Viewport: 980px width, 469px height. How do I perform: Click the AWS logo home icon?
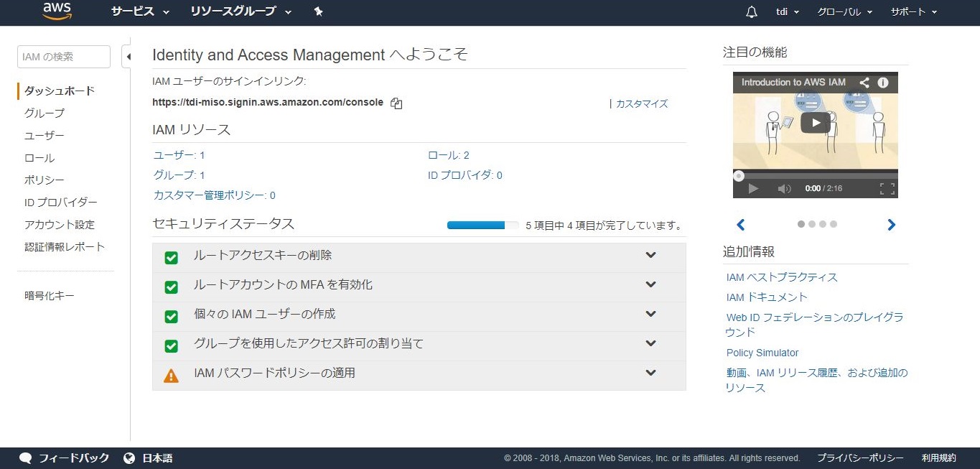click(x=57, y=11)
